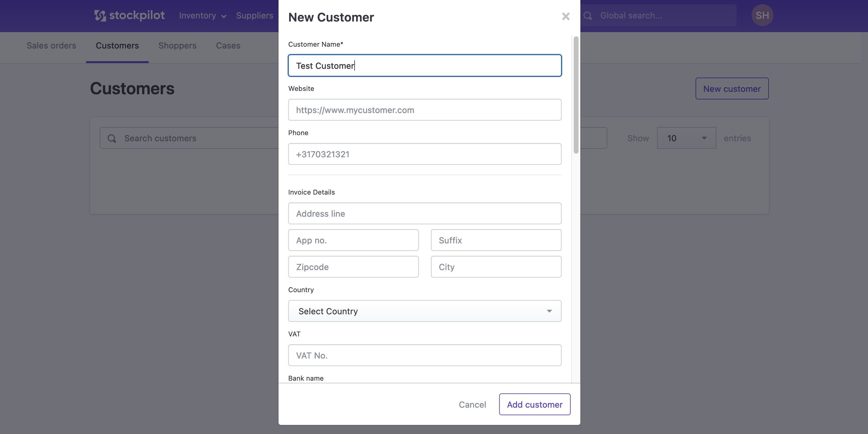Click the New Customer dialog title
The image size is (868, 434).
point(331,17)
